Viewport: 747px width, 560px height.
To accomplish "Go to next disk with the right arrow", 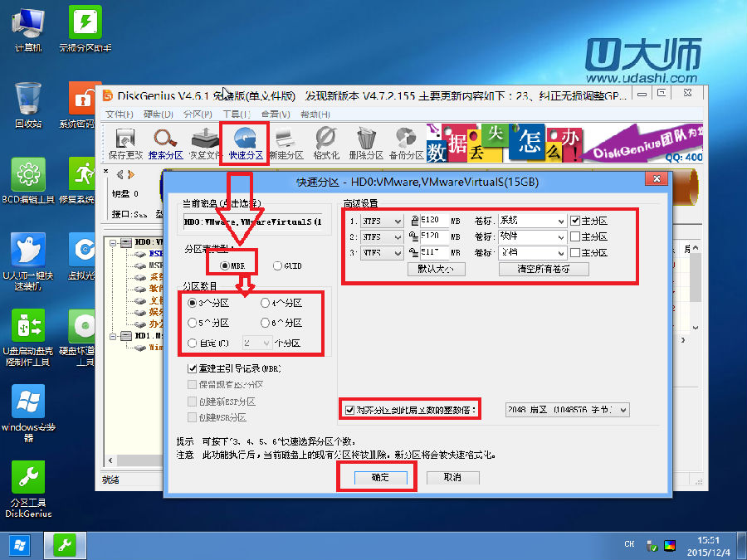I will pyautogui.click(x=131, y=175).
